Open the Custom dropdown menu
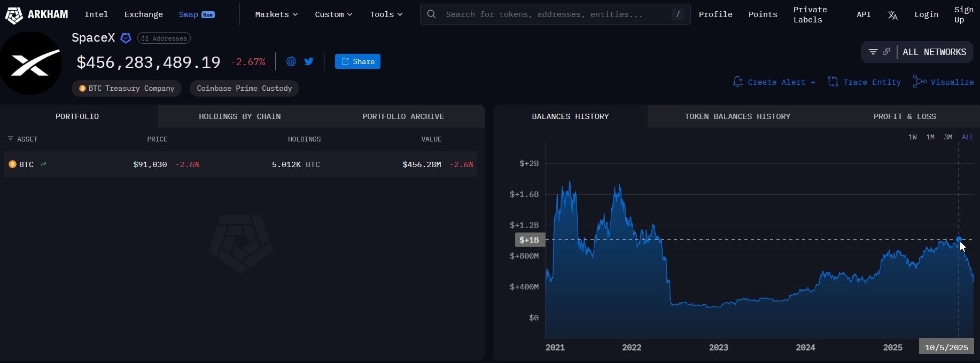 tap(333, 14)
